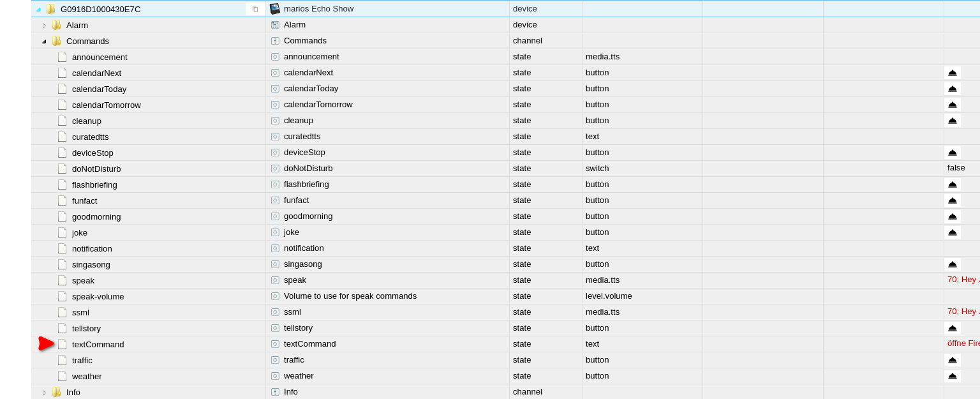Viewport: 980px width, 399px height.
Task: Select the textCommand tree item
Action: tap(98, 344)
